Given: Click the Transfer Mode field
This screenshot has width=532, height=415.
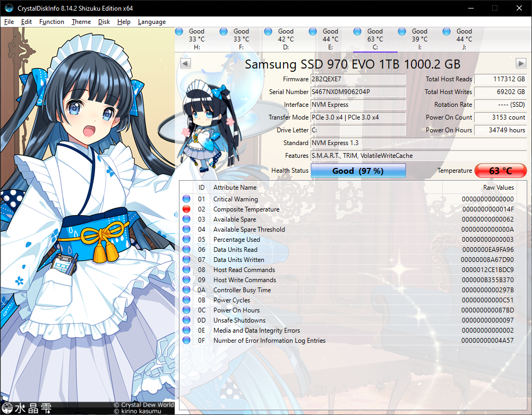Looking at the screenshot, I should 358,117.
